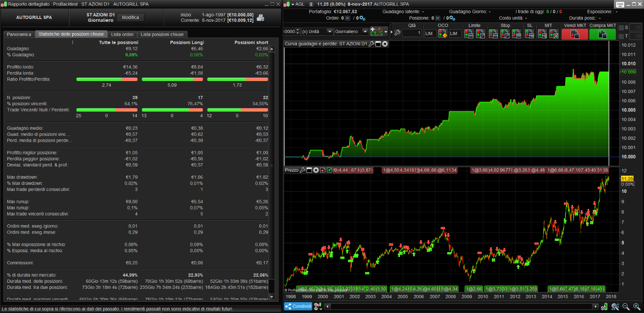Zoom in the chart with plus magnifier

(637, 307)
